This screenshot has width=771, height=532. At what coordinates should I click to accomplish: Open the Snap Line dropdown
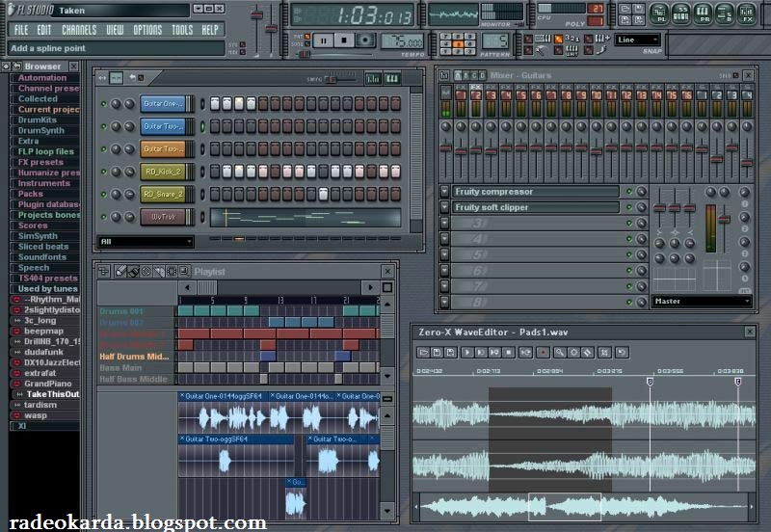tap(637, 40)
